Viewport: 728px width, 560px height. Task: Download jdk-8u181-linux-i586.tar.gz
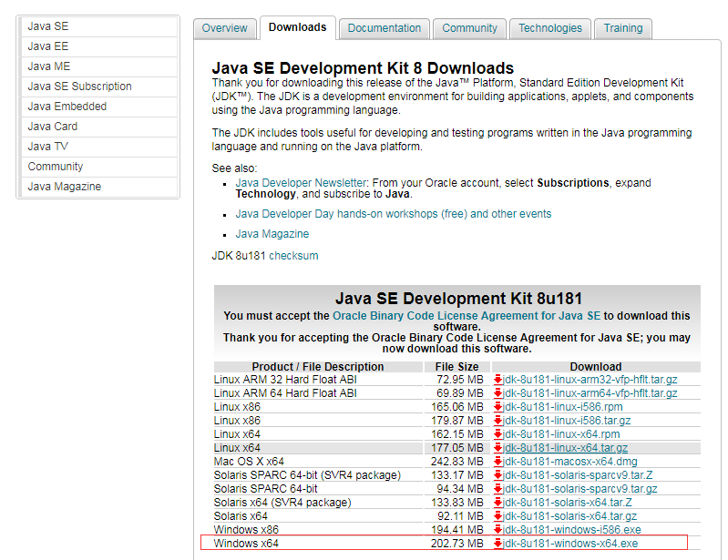click(x=567, y=421)
